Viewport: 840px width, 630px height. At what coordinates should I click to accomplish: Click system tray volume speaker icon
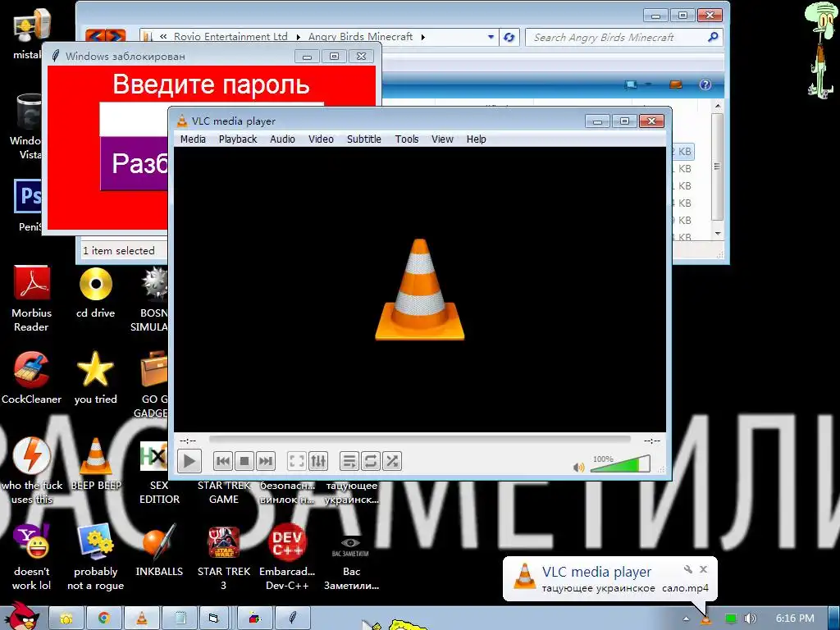pos(750,619)
